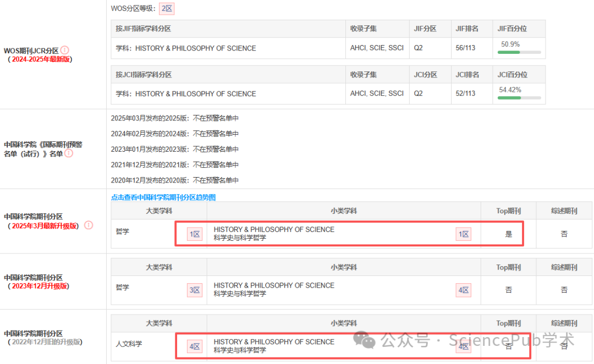Click info icon beside WOS期刊JCR分区 label
This screenshot has width=594, height=364.
click(x=65, y=50)
